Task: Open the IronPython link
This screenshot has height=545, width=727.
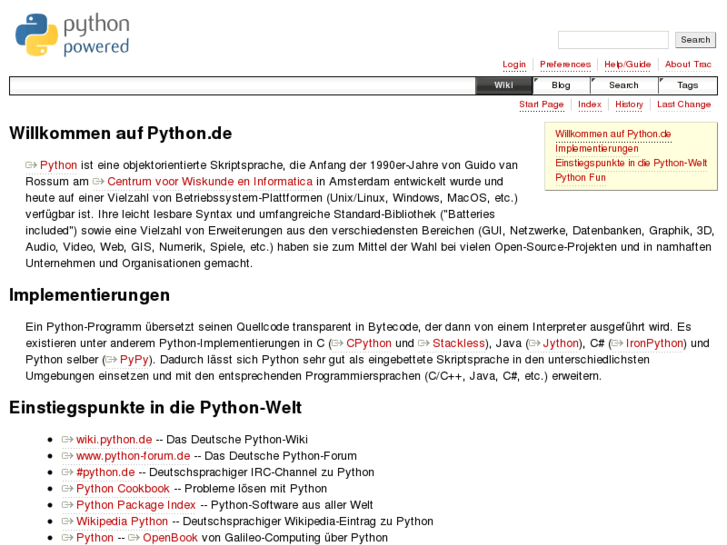Action: pyautogui.click(x=654, y=343)
